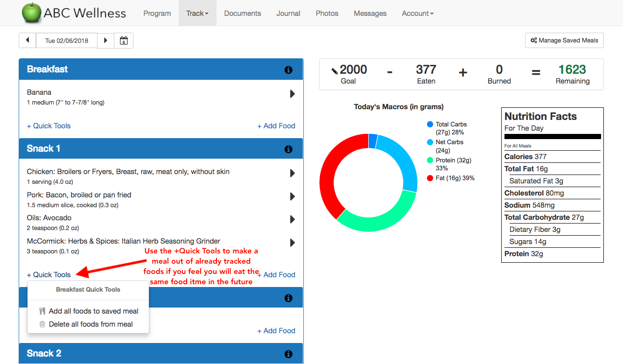Viewport: 623px width, 364px height.
Task: Open the Account dropdown menu
Action: [418, 14]
